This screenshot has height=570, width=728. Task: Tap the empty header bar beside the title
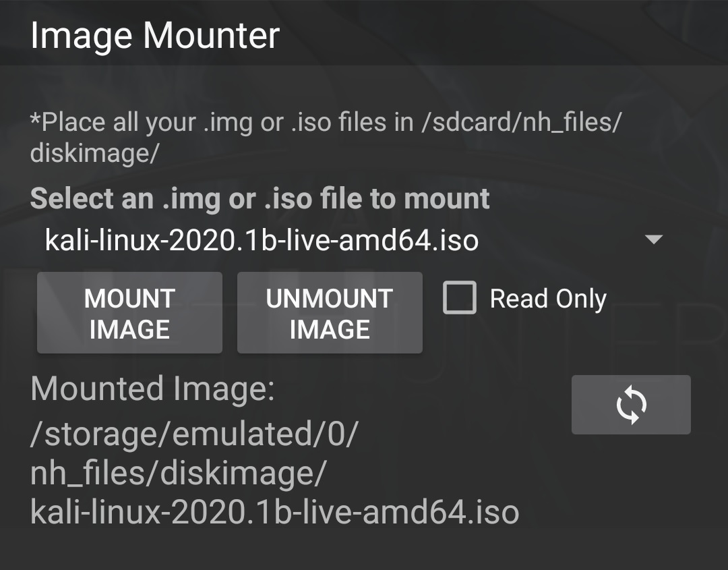pos(506,34)
